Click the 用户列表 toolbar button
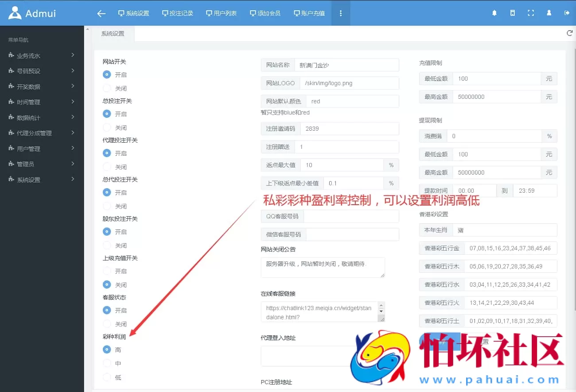 222,13
